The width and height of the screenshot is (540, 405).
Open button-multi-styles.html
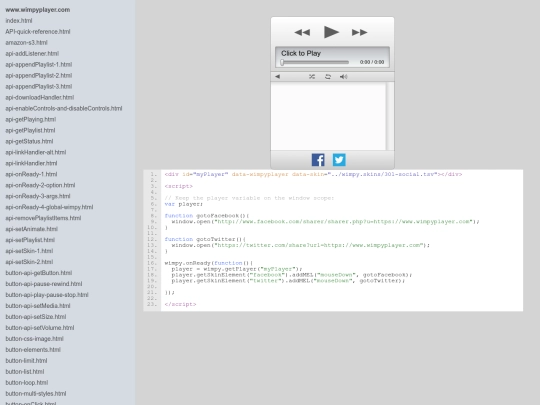click(x=36, y=394)
